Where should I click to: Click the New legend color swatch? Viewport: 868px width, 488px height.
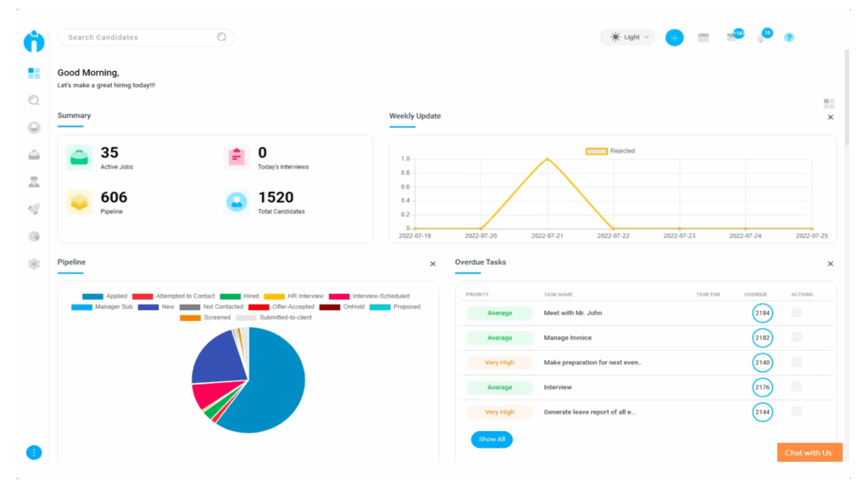[x=148, y=307]
